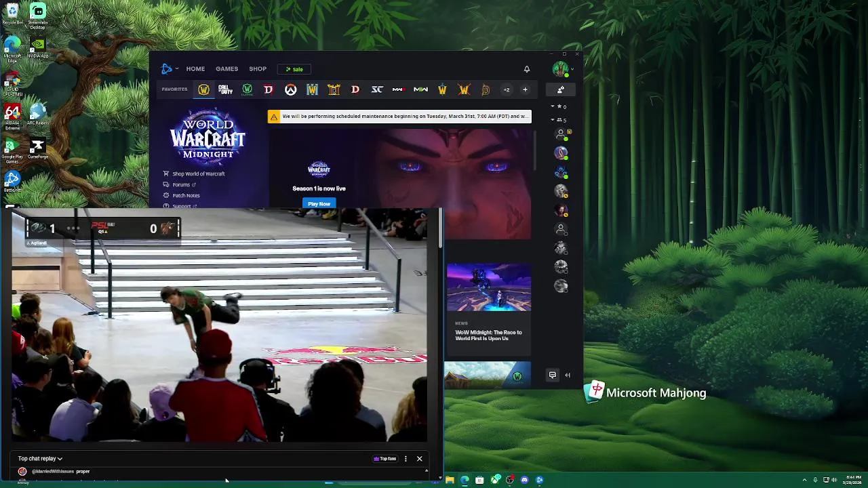Select NVIDIA App desktop shortcut
Screen dimensions: 868x488
coord(38,49)
